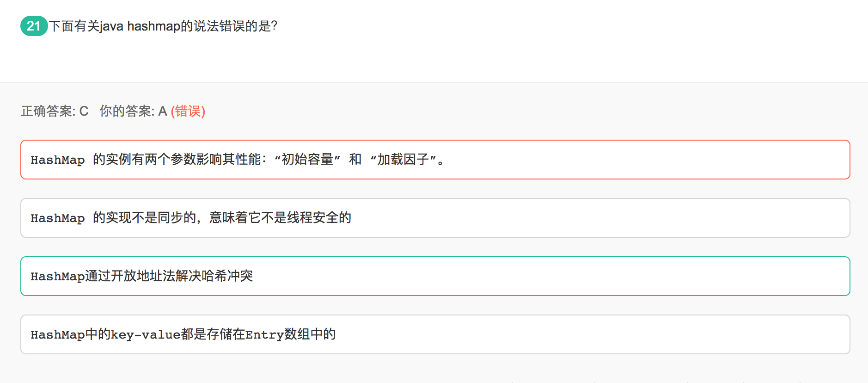Click the term "加载因子" in first option
The width and height of the screenshot is (868, 383).
[403, 160]
